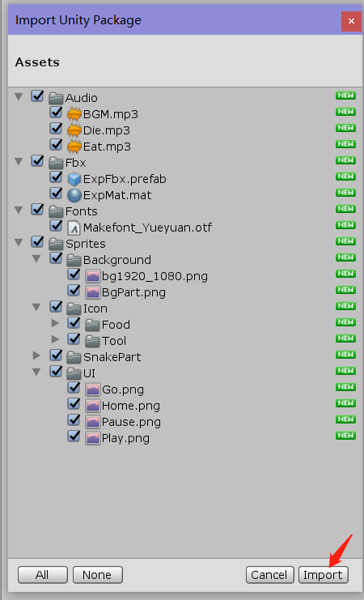Uncheck the Eat.mp3 checkbox
The image size is (364, 600).
click(56, 144)
